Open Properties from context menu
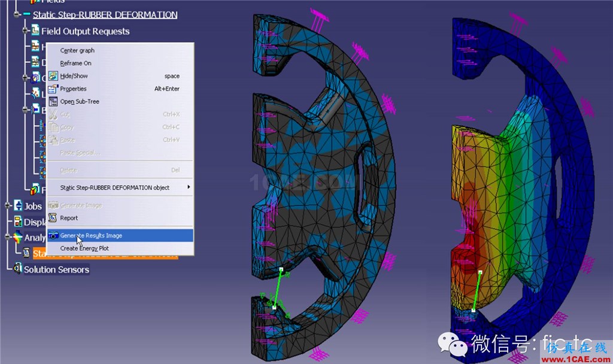 (120, 89)
